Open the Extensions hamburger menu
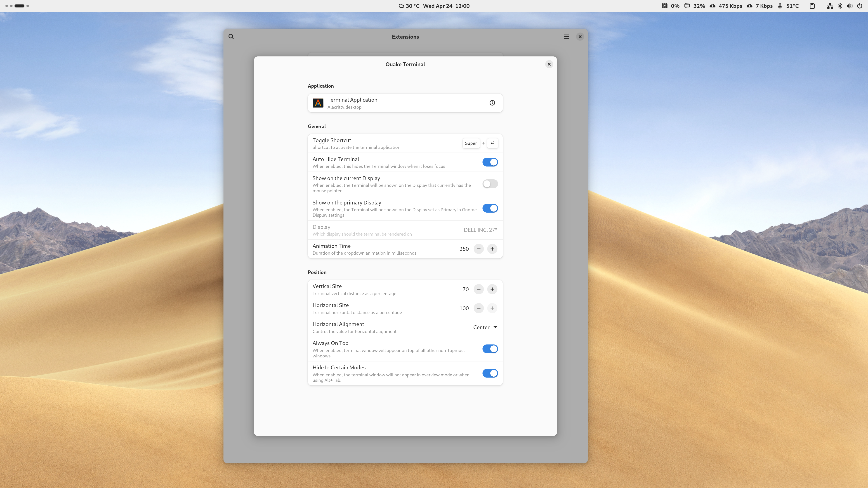868x488 pixels. coord(566,37)
